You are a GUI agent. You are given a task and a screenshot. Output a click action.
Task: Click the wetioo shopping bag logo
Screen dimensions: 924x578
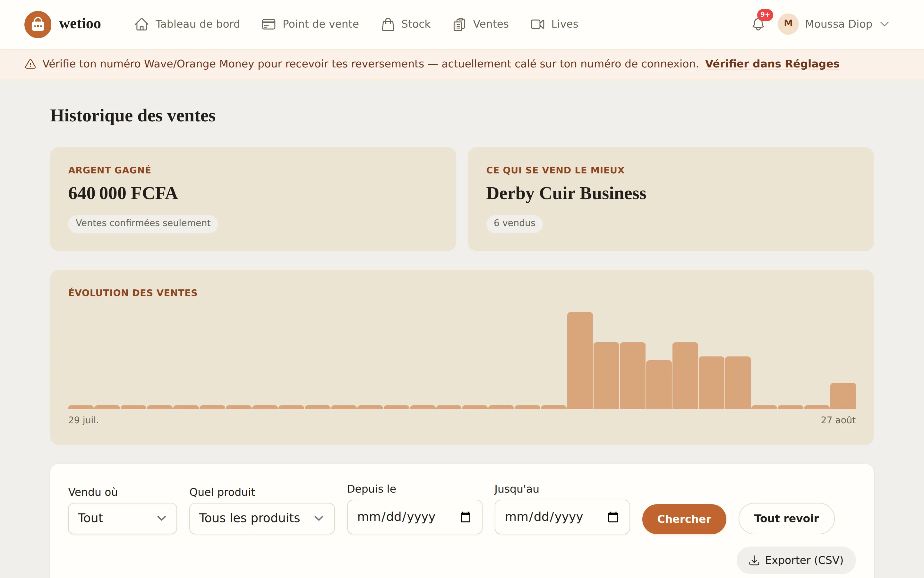click(x=38, y=24)
